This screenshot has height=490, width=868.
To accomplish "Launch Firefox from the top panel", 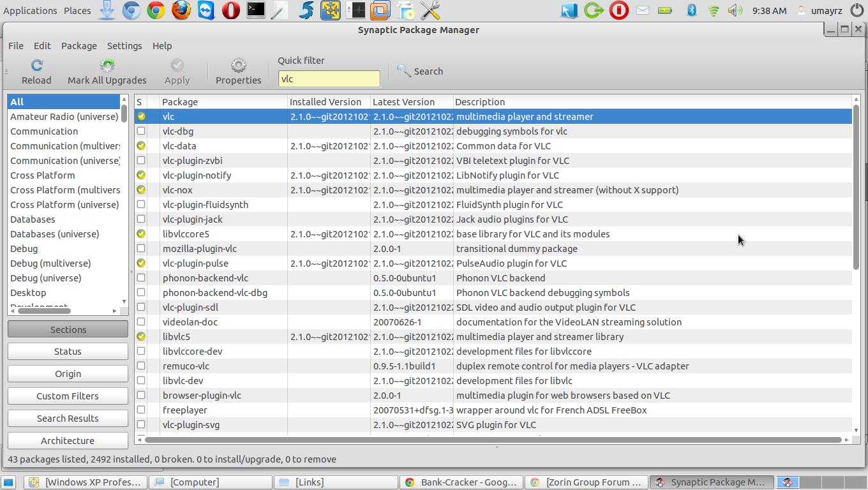I will point(181,11).
